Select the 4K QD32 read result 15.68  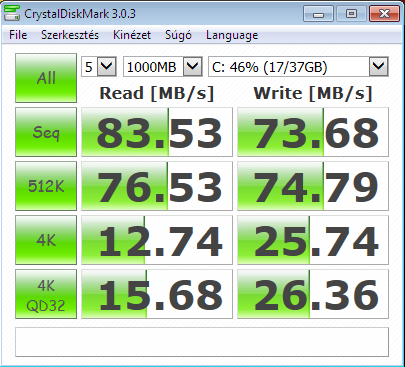pyautogui.click(x=157, y=294)
